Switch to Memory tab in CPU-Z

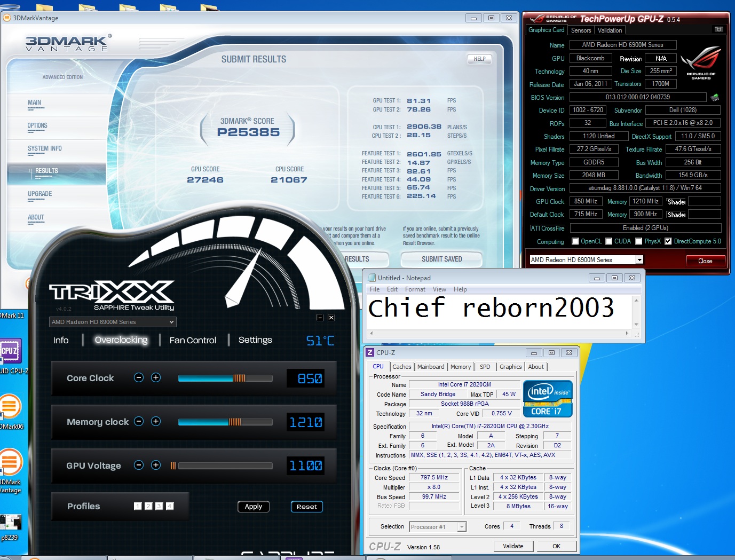click(461, 367)
